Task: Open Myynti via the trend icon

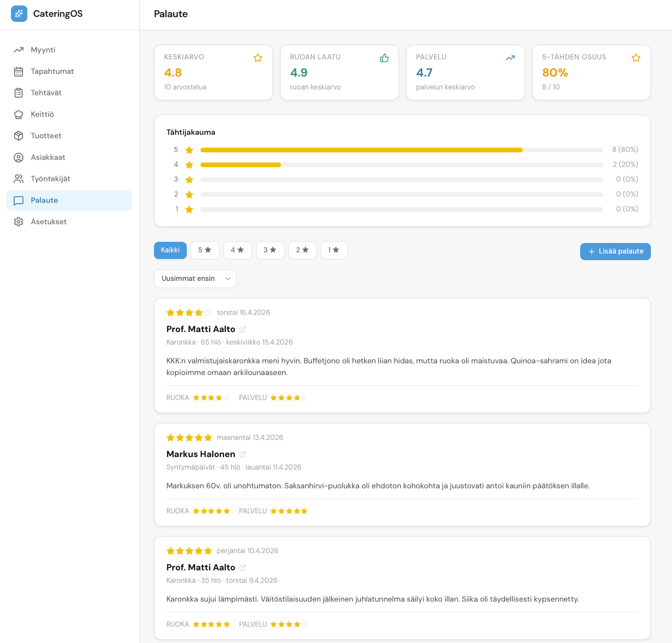Action: 18,50
